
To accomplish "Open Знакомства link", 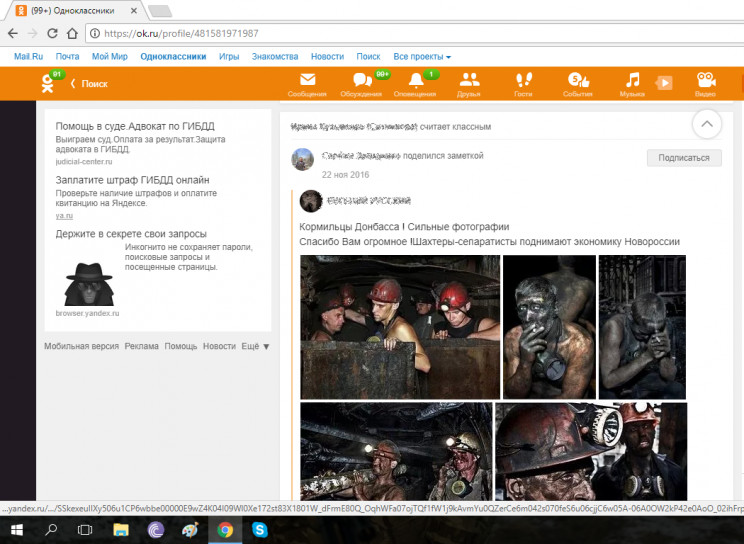I will tap(275, 56).
